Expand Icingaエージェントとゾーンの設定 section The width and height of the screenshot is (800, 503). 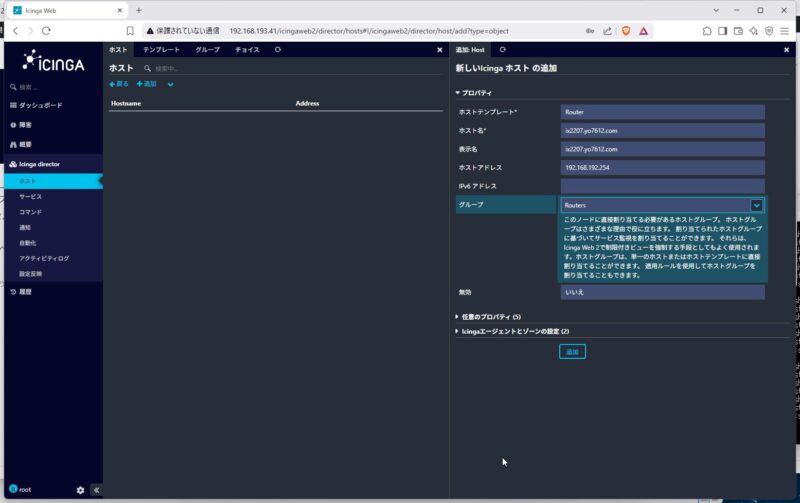click(x=512, y=332)
